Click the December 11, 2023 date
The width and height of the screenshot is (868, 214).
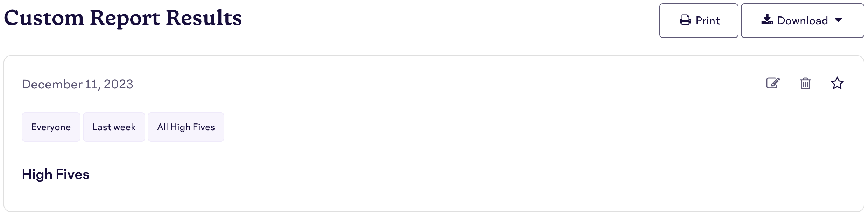coord(77,84)
